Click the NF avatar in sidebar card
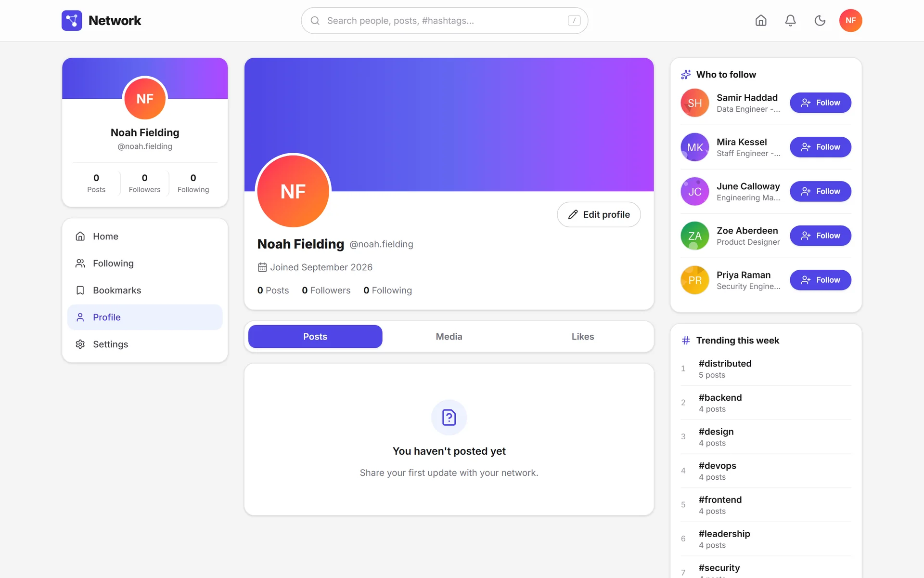Image resolution: width=924 pixels, height=578 pixels. [145, 99]
